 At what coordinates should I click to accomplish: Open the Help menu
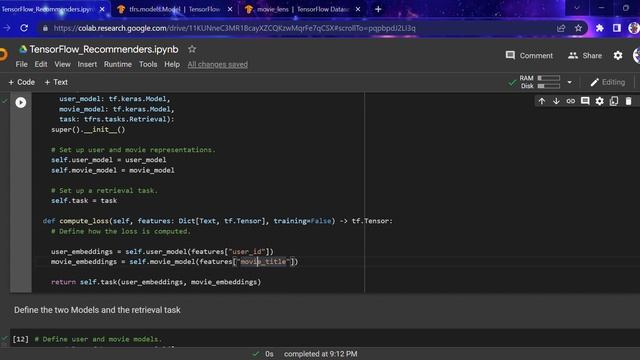pyautogui.click(x=172, y=64)
